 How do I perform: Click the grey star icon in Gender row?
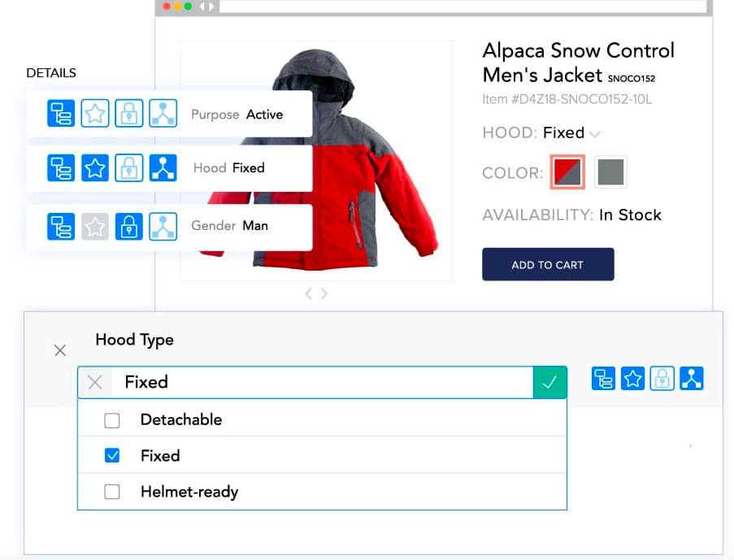click(x=95, y=227)
